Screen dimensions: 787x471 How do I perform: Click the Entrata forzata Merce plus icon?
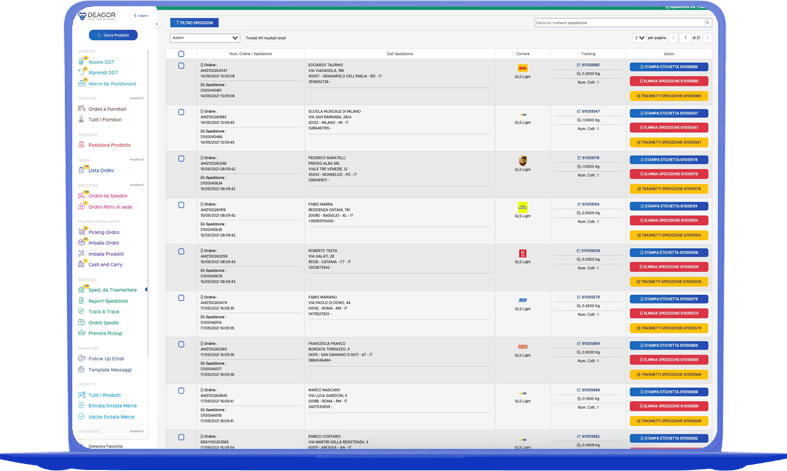pos(81,405)
